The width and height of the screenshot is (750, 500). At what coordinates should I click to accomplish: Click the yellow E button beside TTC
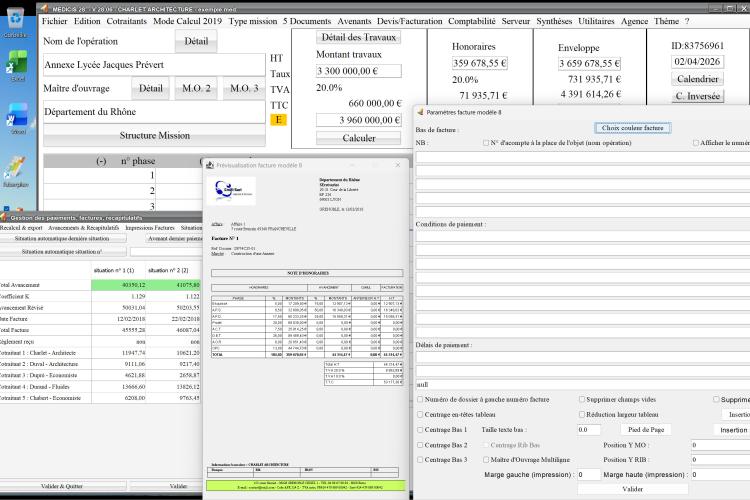click(278, 120)
